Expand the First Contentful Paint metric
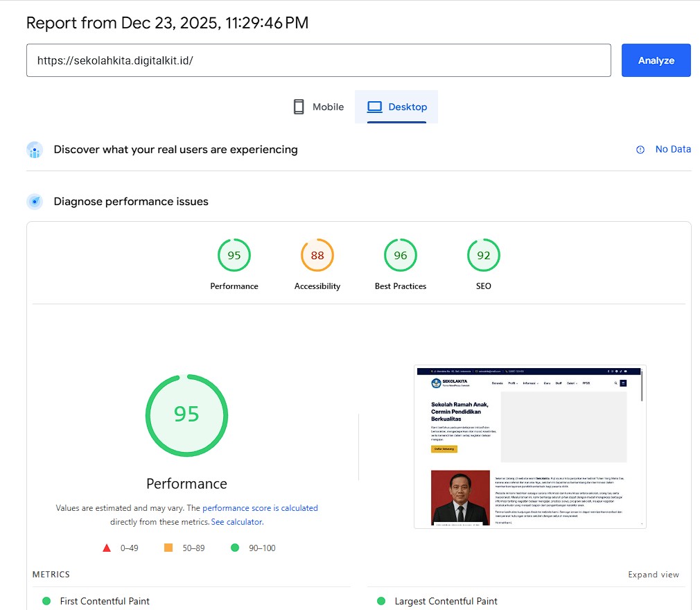Screen dimensions: 700x610 click(x=105, y=601)
